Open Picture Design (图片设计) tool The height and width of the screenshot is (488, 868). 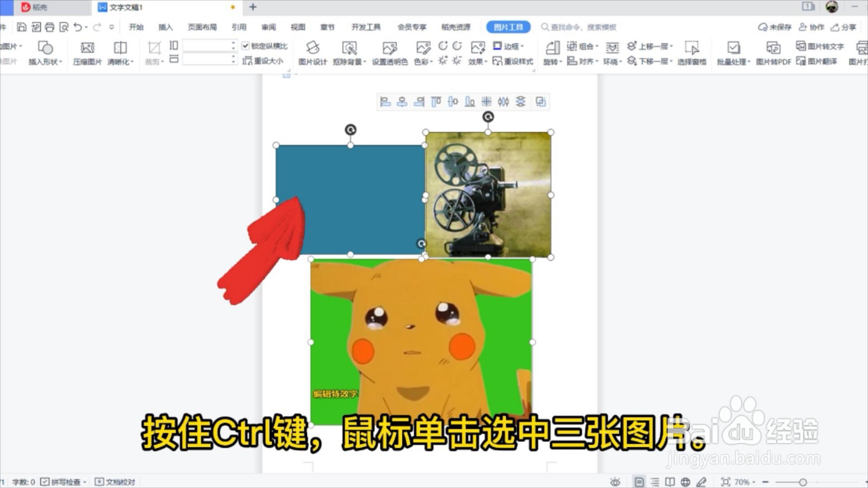pyautogui.click(x=312, y=53)
